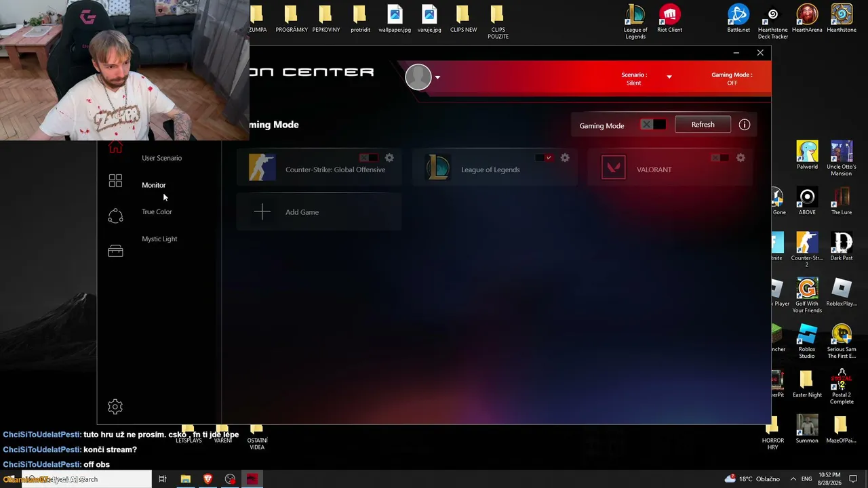
Task: Open the toolbox icon in the sidebar
Action: (x=115, y=251)
